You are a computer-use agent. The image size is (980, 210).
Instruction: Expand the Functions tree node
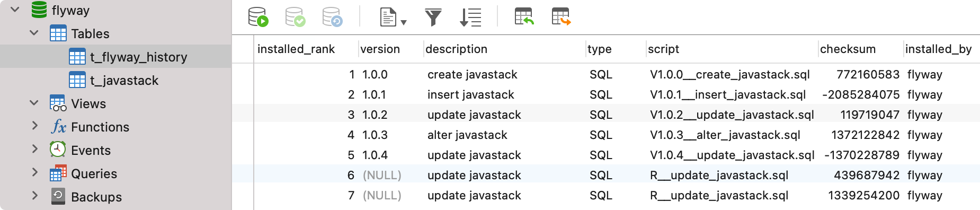pyautogui.click(x=34, y=126)
